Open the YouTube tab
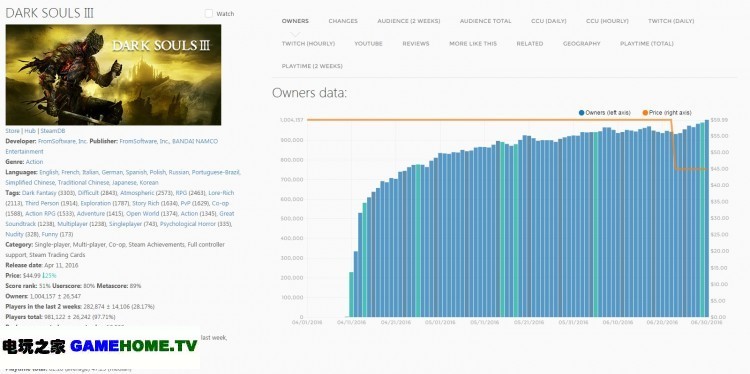The width and height of the screenshot is (750, 374). (x=368, y=44)
